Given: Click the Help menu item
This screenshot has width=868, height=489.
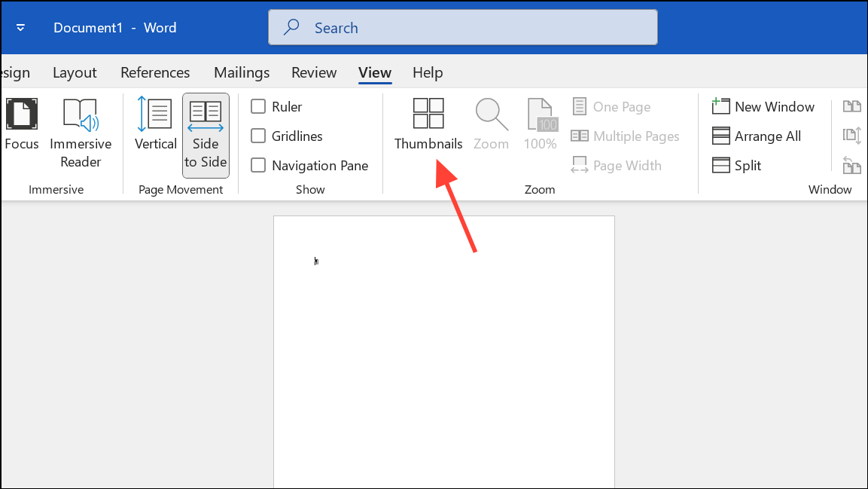Looking at the screenshot, I should pyautogui.click(x=428, y=72).
